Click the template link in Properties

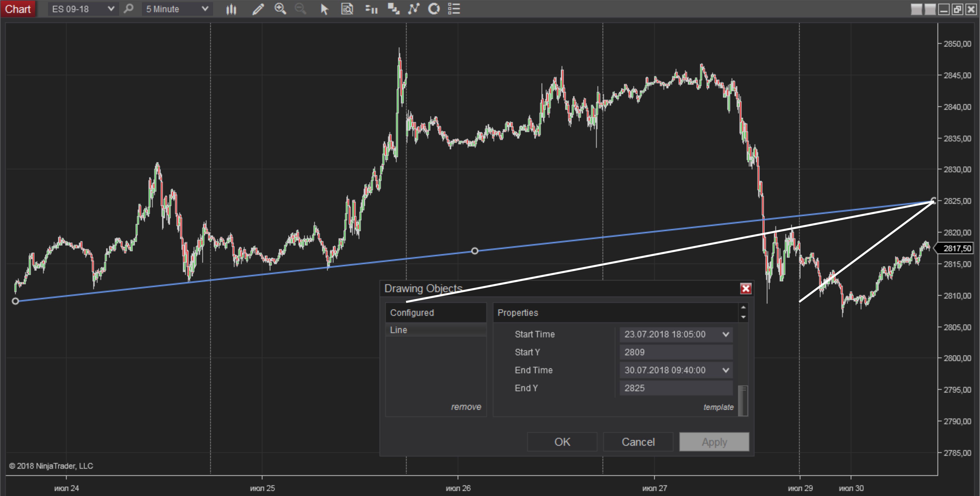point(718,407)
